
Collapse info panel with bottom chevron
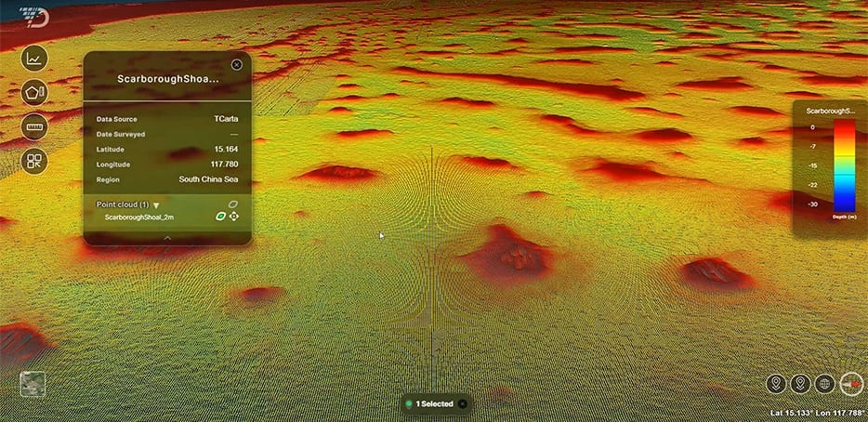click(x=167, y=238)
